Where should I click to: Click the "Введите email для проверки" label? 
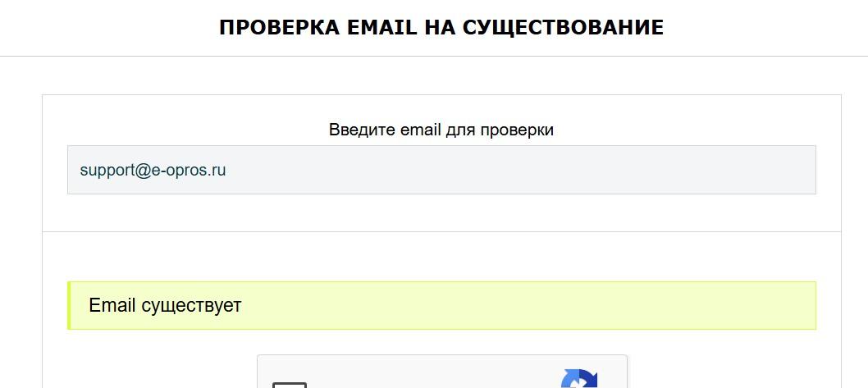(x=441, y=130)
